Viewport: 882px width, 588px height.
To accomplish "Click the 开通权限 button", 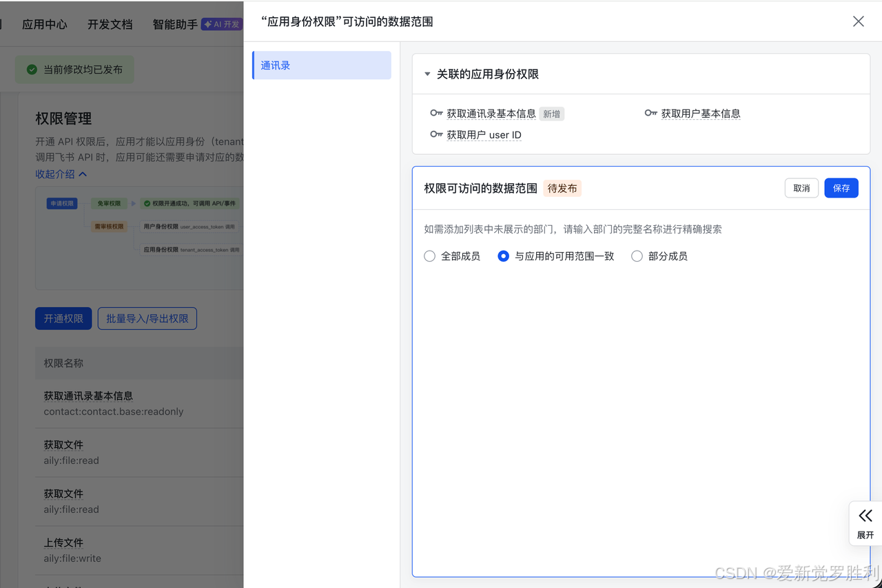I will click(63, 318).
